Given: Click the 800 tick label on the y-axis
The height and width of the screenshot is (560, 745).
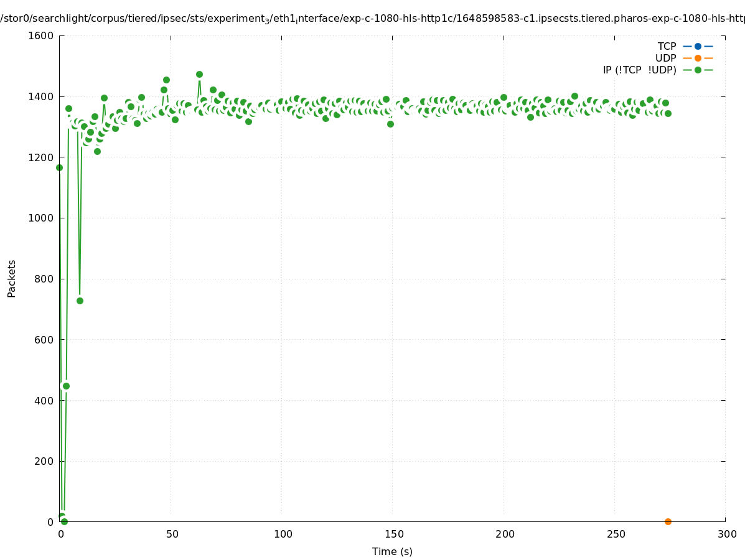Looking at the screenshot, I should click(44, 279).
